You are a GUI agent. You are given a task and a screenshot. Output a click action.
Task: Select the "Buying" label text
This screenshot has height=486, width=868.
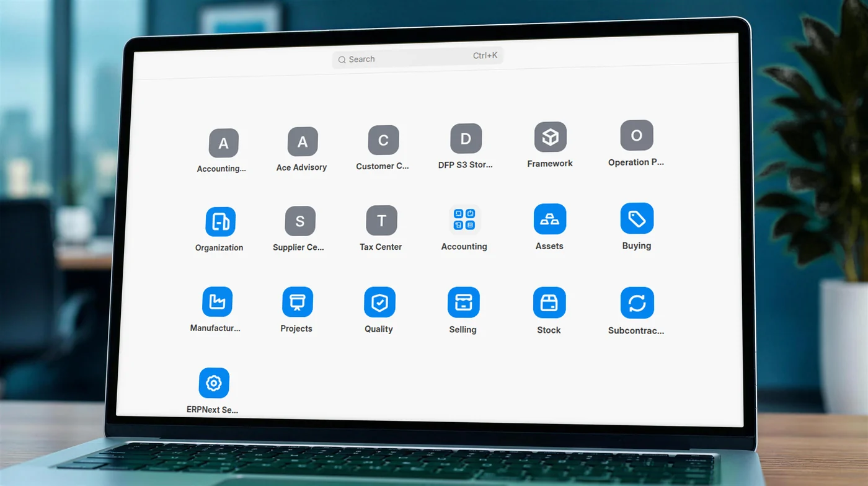637,245
